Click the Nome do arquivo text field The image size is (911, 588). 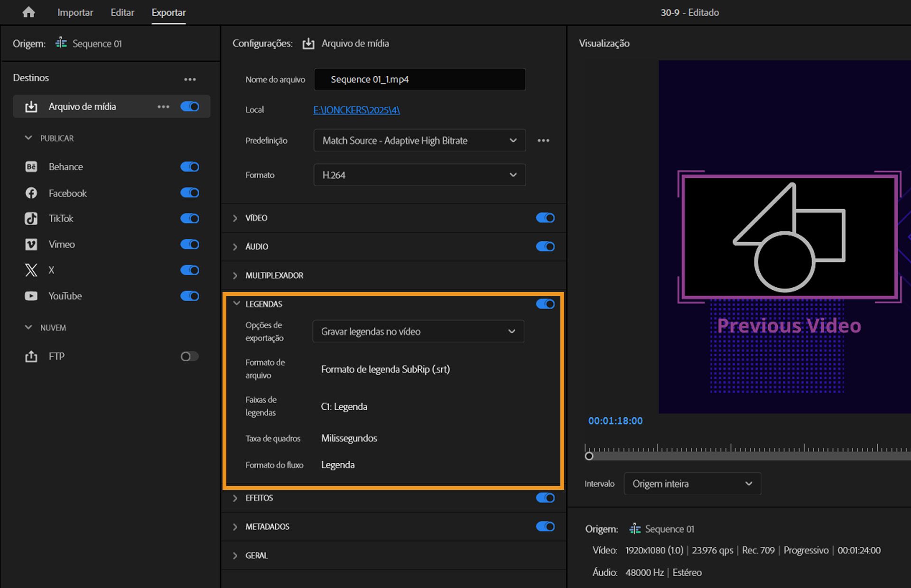tap(419, 79)
